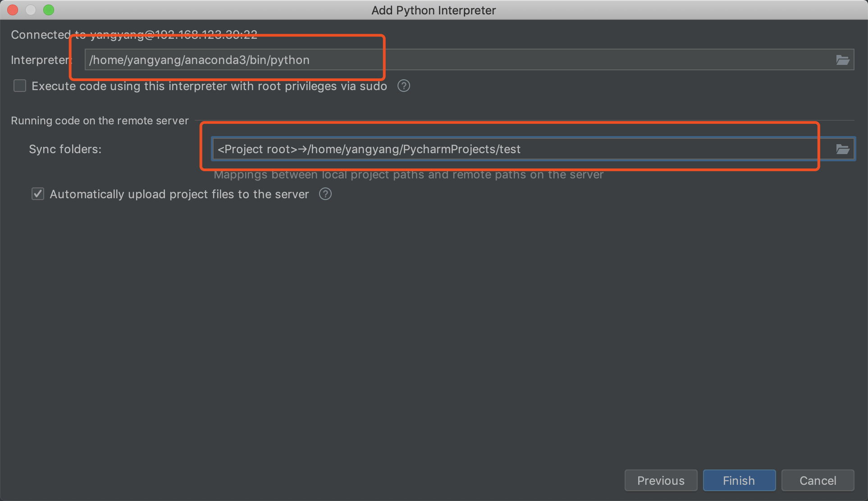Close dialog with red traffic light
868x501 pixels.
12,9
